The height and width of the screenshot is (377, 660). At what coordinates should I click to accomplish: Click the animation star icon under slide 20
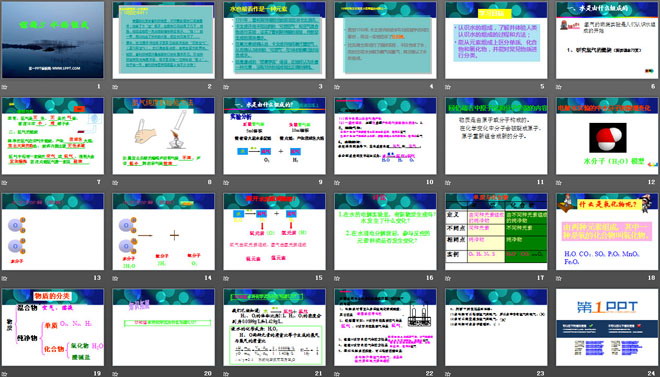tap(115, 374)
